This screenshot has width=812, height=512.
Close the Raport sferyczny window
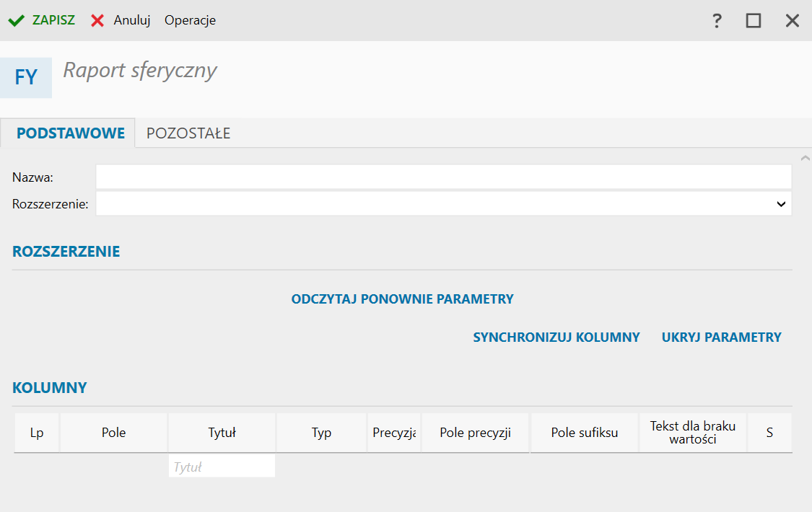tap(793, 21)
